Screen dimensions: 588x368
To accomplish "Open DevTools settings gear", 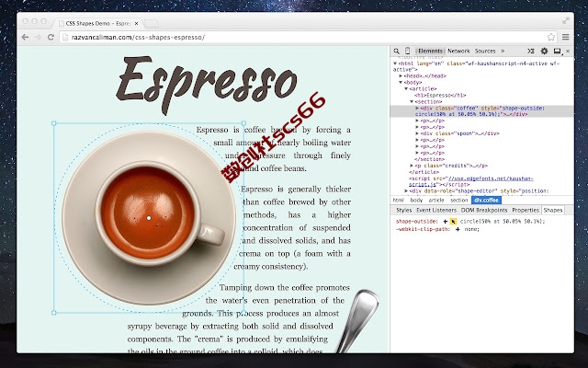I will point(544,51).
